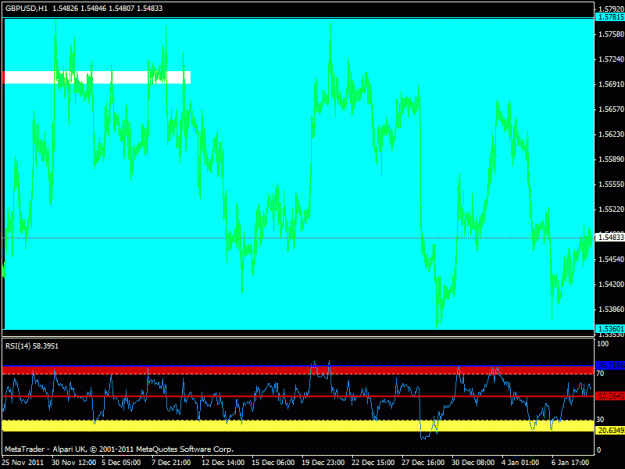Click the current price label 1.54833

point(610,237)
